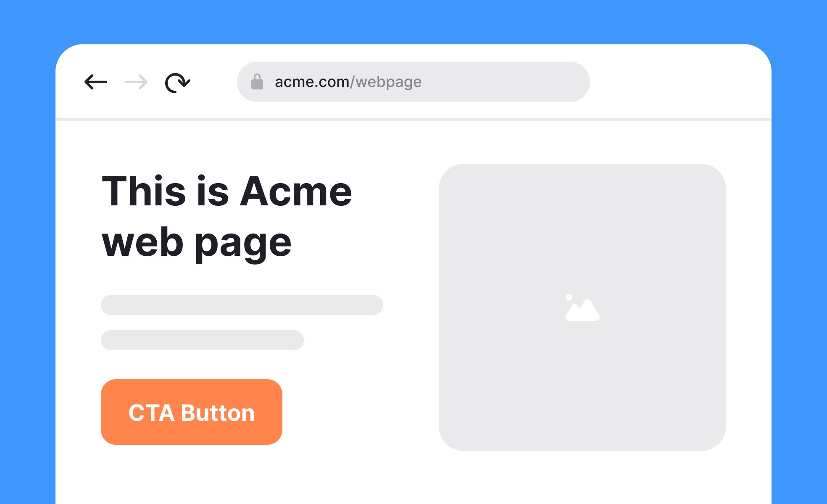
Task: Click the "This is Acme" heading line
Action: tap(227, 192)
